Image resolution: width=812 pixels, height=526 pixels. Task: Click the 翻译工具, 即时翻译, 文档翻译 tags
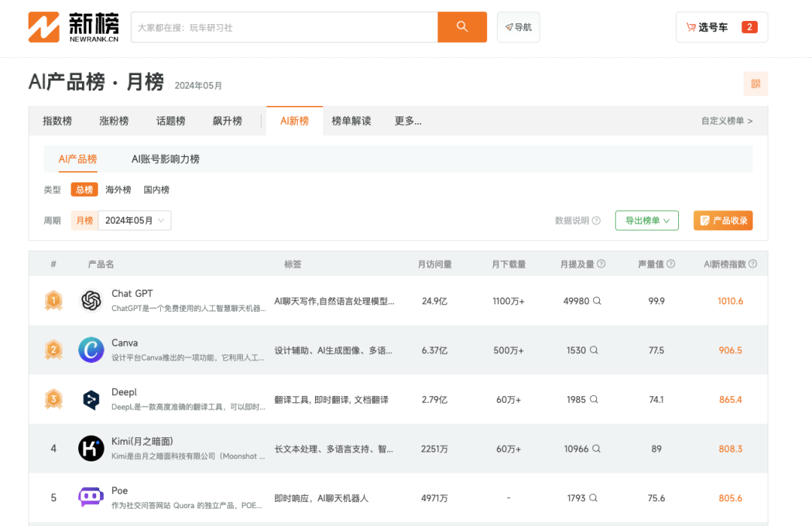(x=332, y=399)
